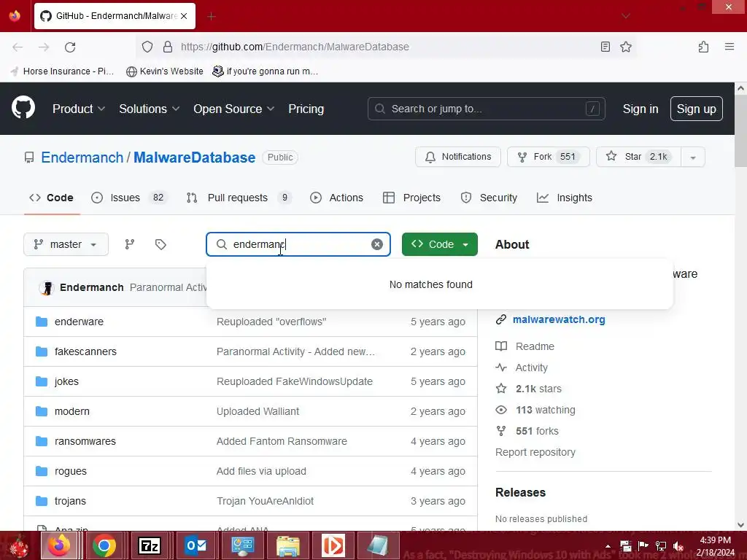Image resolution: width=747 pixels, height=560 pixels.
Task: Switch to the Issues tab
Action: (x=130, y=198)
